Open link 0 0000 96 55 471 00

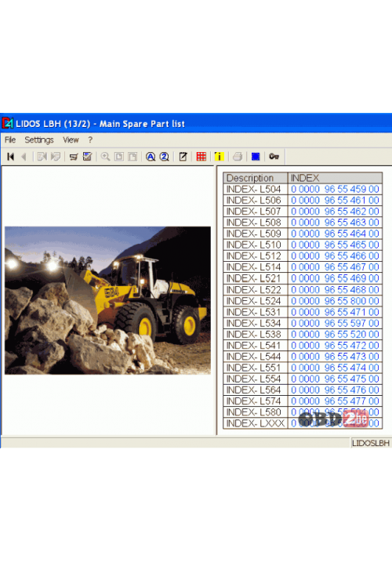click(335, 312)
